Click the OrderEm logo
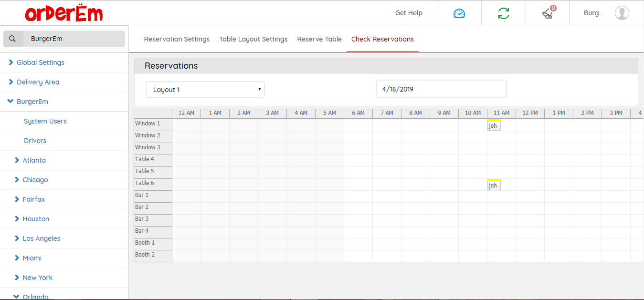 [64, 13]
